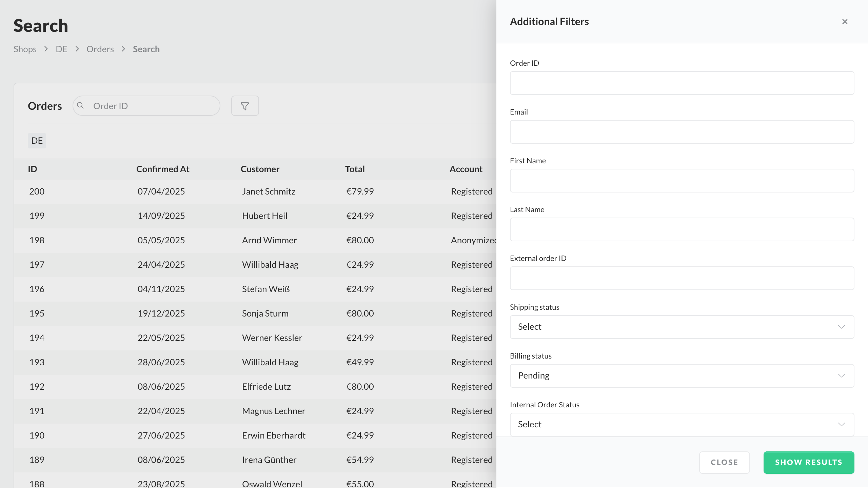Click into the Email filter field
Viewport: 868px width, 488px height.
pyautogui.click(x=682, y=132)
